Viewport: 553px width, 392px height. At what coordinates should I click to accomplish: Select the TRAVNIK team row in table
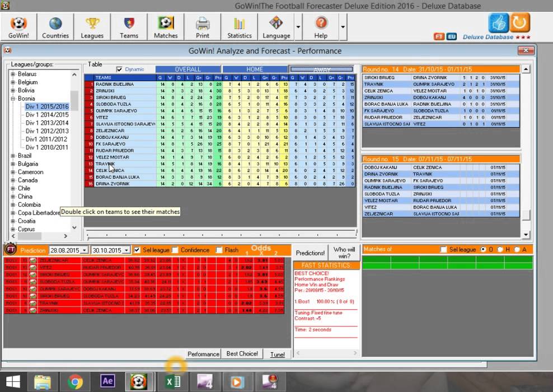coord(219,164)
